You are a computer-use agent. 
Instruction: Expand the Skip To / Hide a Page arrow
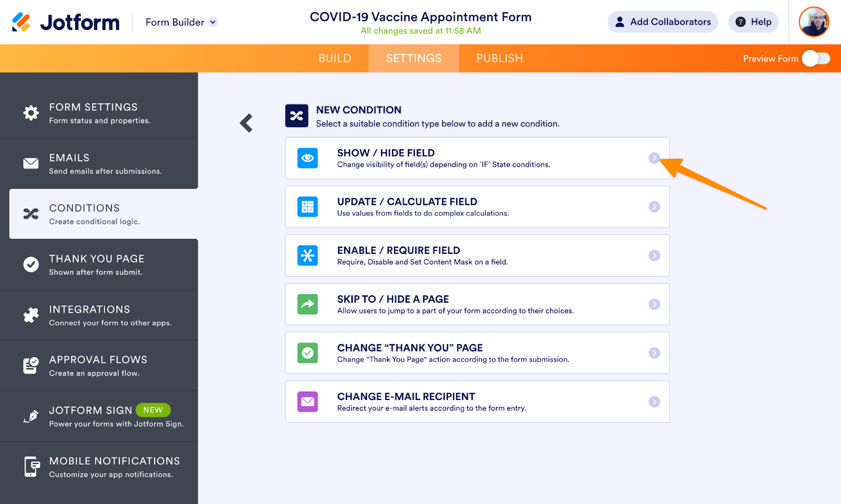coord(654,304)
